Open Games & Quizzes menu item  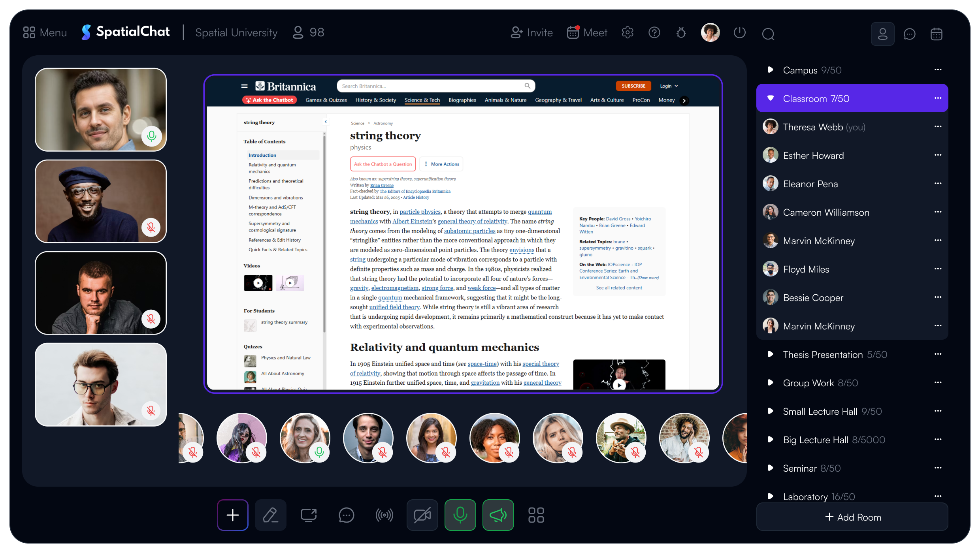tap(326, 100)
